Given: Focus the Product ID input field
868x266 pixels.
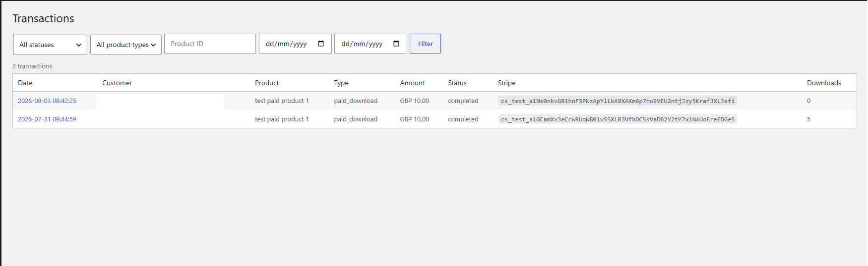Looking at the screenshot, I should coord(210,44).
